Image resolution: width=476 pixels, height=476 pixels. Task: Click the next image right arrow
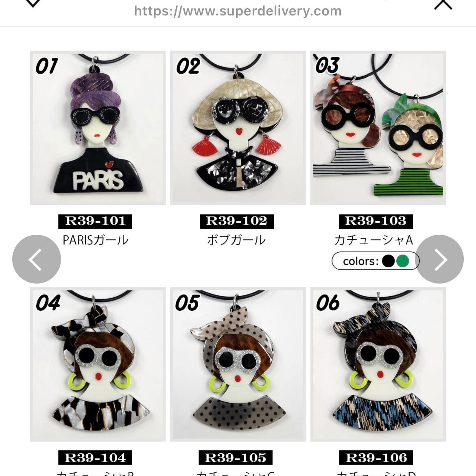(x=439, y=259)
